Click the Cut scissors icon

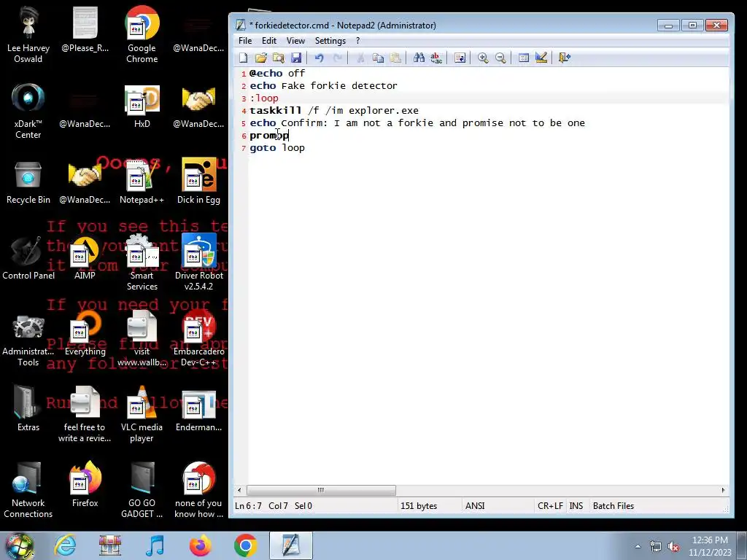pos(360,58)
